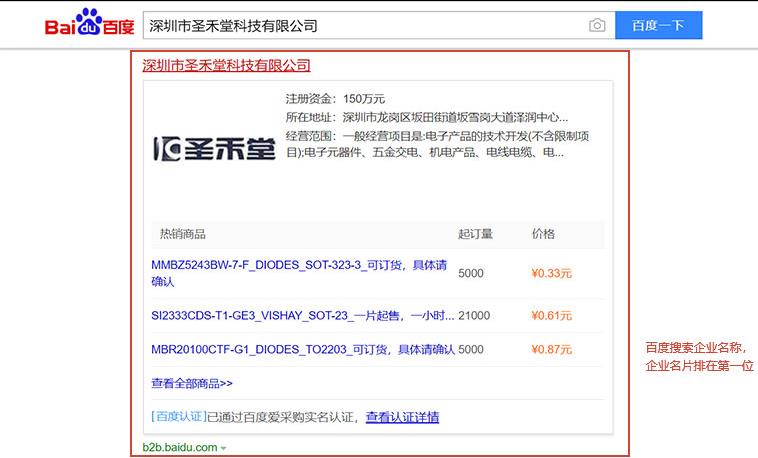Click the b2b.baidu.com source URL

pos(180,447)
